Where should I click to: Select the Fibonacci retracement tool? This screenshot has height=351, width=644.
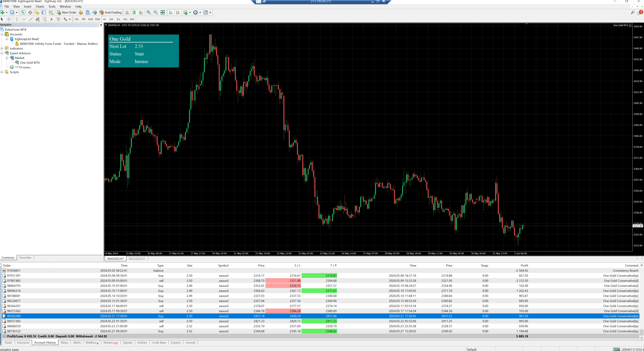tap(44, 19)
